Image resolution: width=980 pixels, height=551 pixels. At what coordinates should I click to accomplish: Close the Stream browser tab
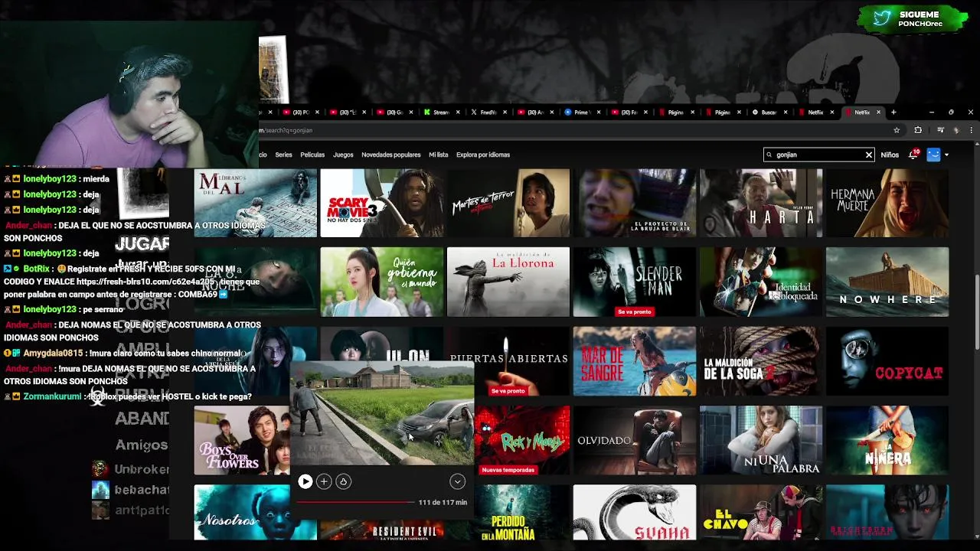click(458, 112)
